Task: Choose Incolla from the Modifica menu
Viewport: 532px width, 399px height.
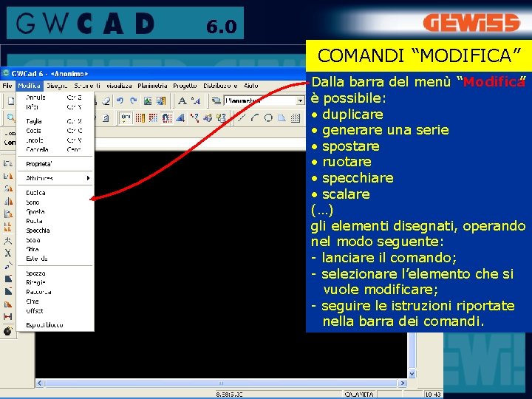Action: pos(55,140)
